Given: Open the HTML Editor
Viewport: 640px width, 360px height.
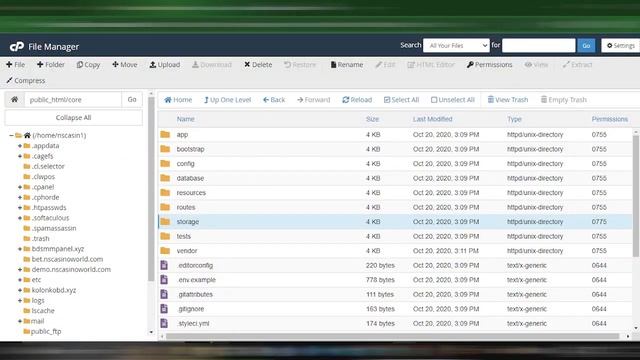Looking at the screenshot, I should [x=431, y=64].
